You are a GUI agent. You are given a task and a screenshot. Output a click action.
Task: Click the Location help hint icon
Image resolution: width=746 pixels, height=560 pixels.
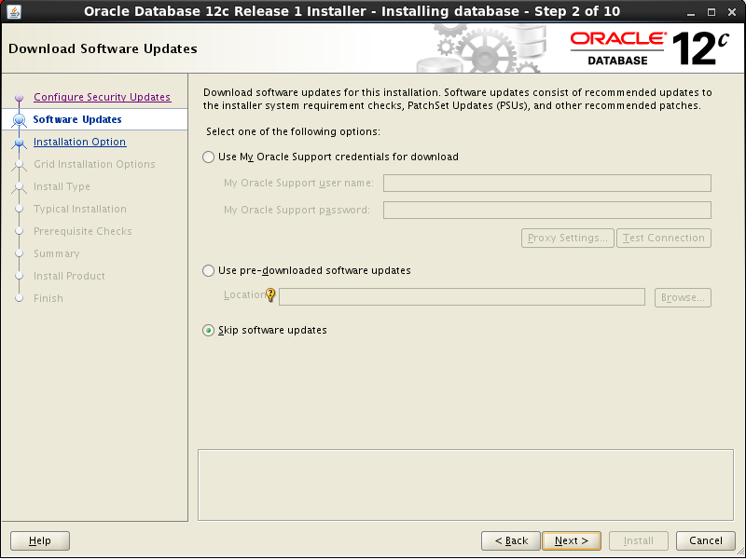[270, 295]
